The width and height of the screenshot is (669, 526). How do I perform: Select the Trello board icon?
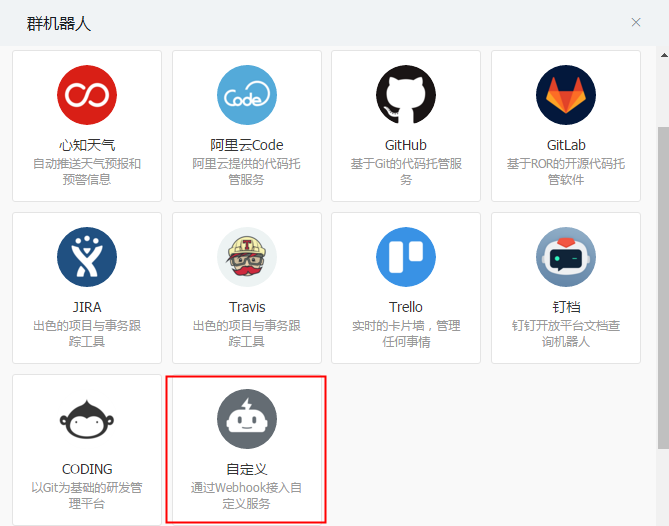click(x=406, y=257)
